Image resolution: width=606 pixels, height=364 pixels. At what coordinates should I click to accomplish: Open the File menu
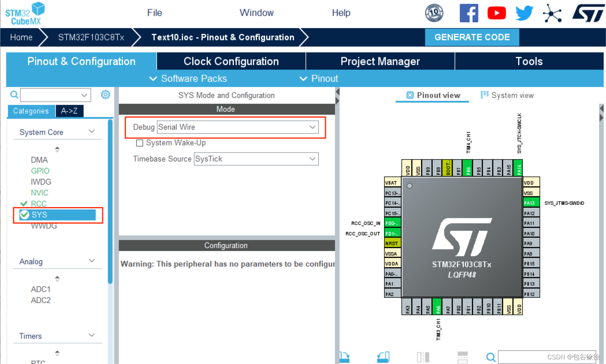point(154,13)
